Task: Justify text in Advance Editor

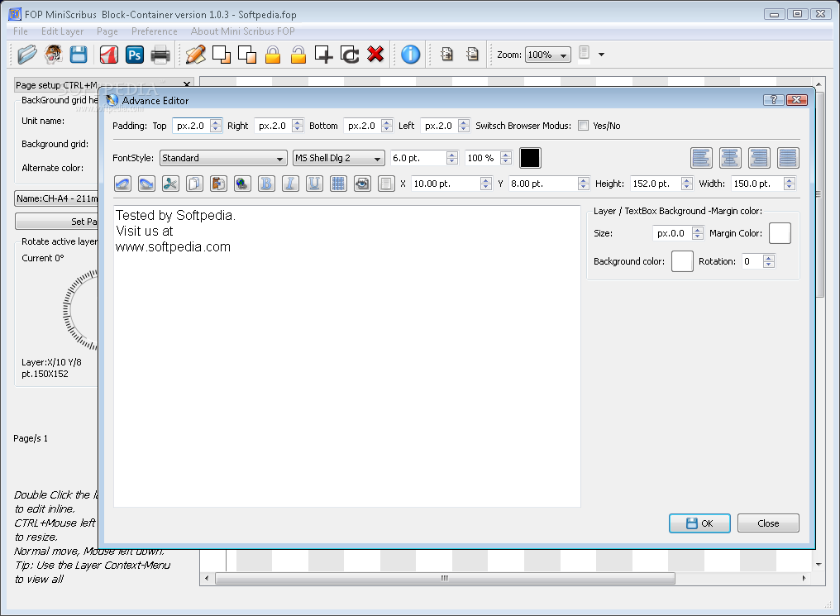Action: click(788, 158)
